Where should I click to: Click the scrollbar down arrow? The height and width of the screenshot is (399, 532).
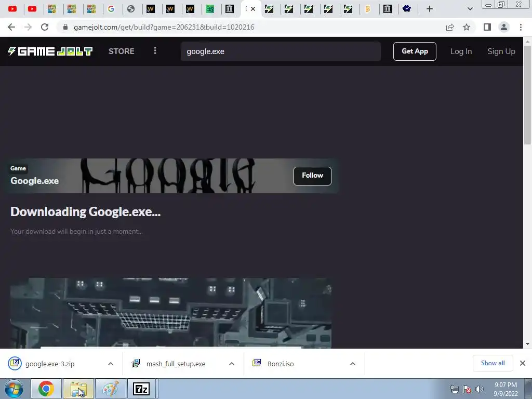[527, 344]
